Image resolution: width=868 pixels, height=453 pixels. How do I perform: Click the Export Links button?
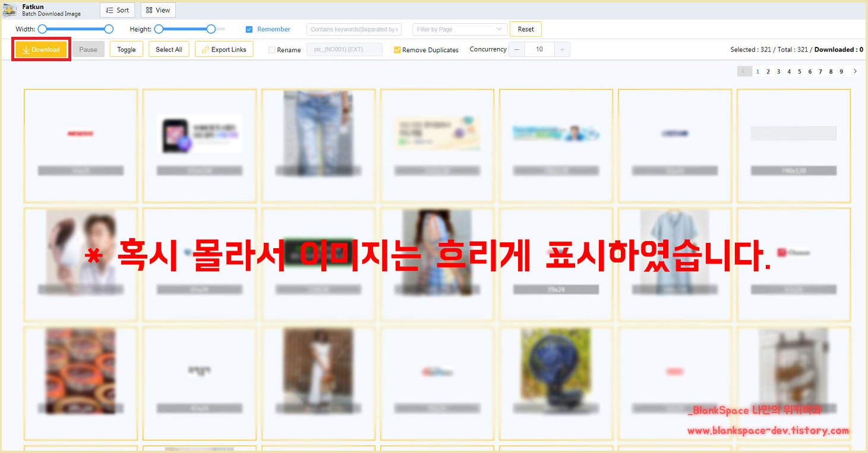[224, 49]
